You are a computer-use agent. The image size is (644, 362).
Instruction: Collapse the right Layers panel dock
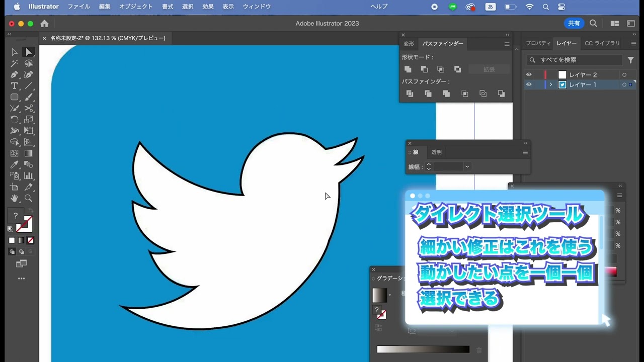pos(633,34)
